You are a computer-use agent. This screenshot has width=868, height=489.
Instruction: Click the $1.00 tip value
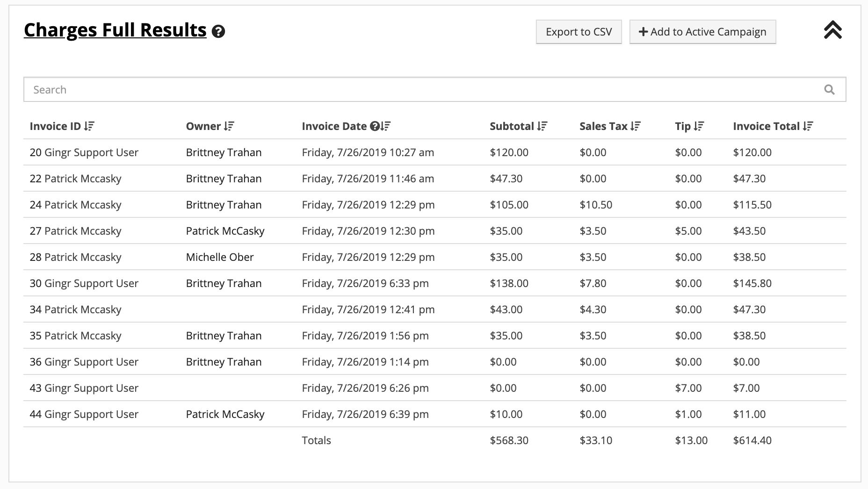(x=688, y=414)
